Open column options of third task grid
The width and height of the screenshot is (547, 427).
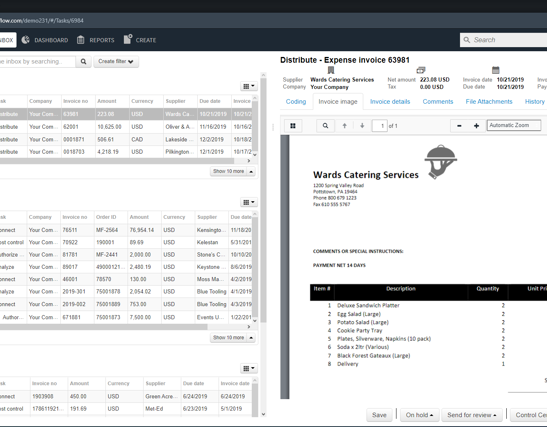tap(249, 368)
